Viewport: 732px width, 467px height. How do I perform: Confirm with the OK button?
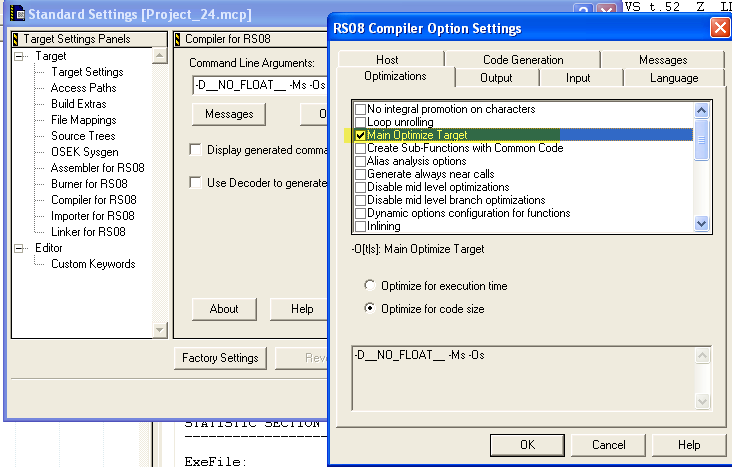(527, 445)
